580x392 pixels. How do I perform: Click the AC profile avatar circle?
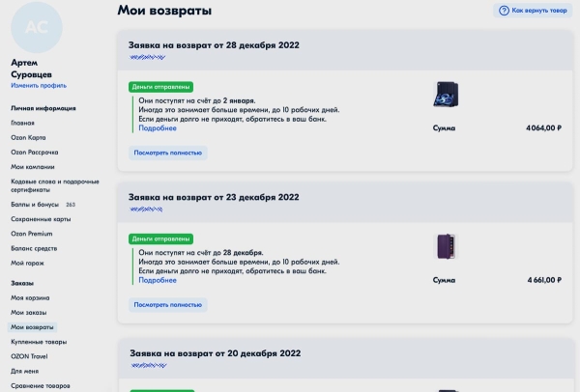[38, 27]
